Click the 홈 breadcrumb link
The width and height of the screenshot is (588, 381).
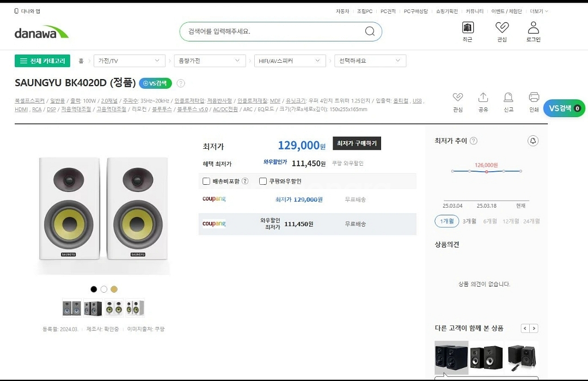click(81, 61)
